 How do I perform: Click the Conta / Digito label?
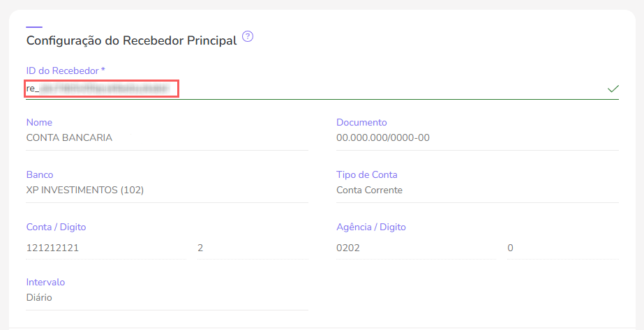(x=56, y=227)
